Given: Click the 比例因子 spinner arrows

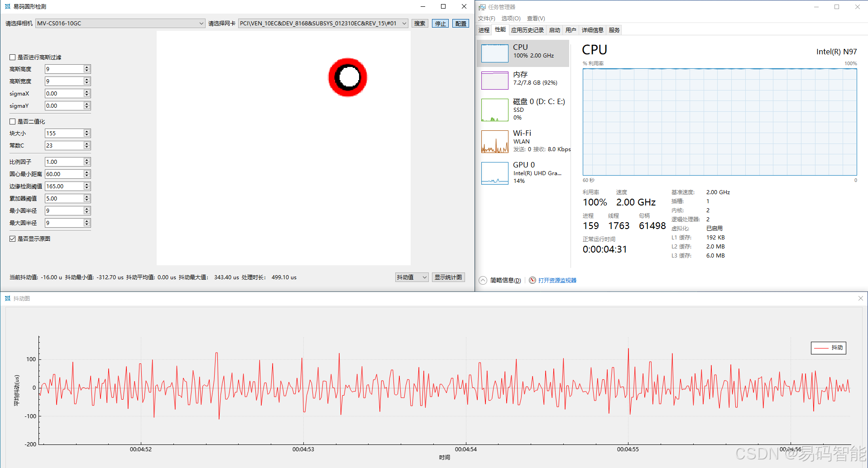Looking at the screenshot, I should pos(86,162).
